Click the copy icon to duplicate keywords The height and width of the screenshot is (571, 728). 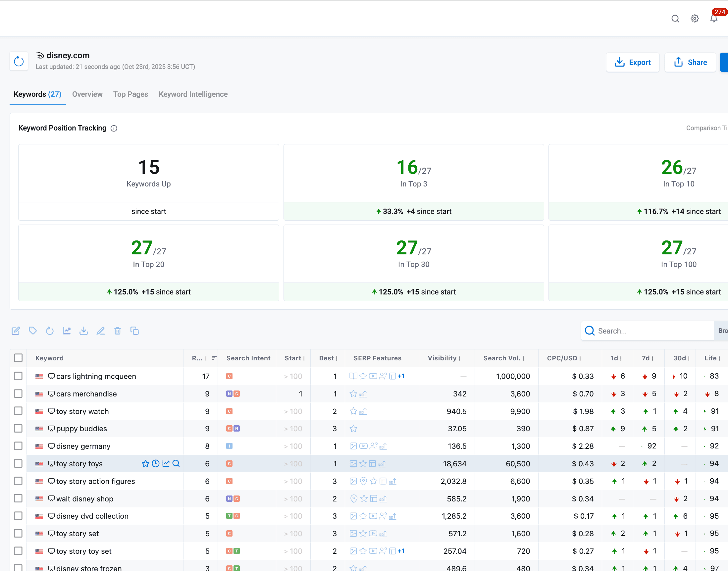coord(134,331)
